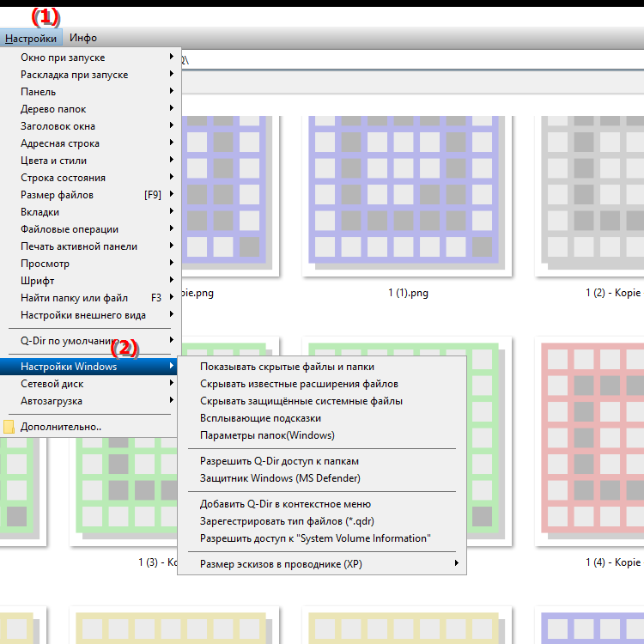644x644 pixels.
Task: Toggle Скрывать известные расширения файлов
Action: point(322,384)
